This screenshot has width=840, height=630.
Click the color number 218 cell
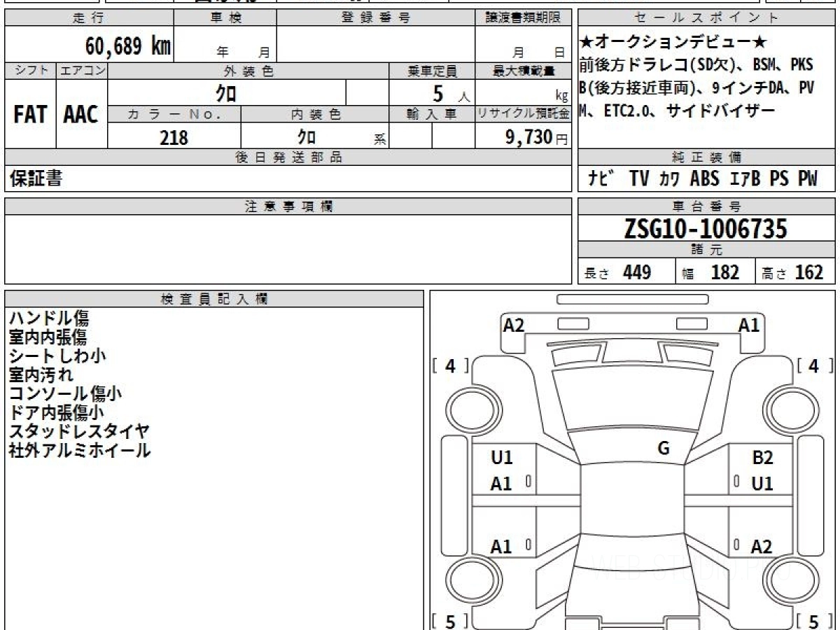coord(174,137)
